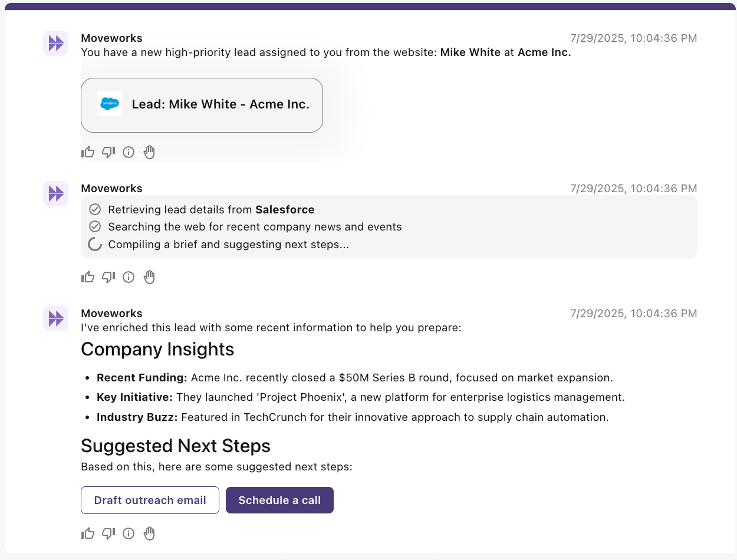Click the Draft outreach email button
Image resolution: width=737 pixels, height=560 pixels.
150,500
